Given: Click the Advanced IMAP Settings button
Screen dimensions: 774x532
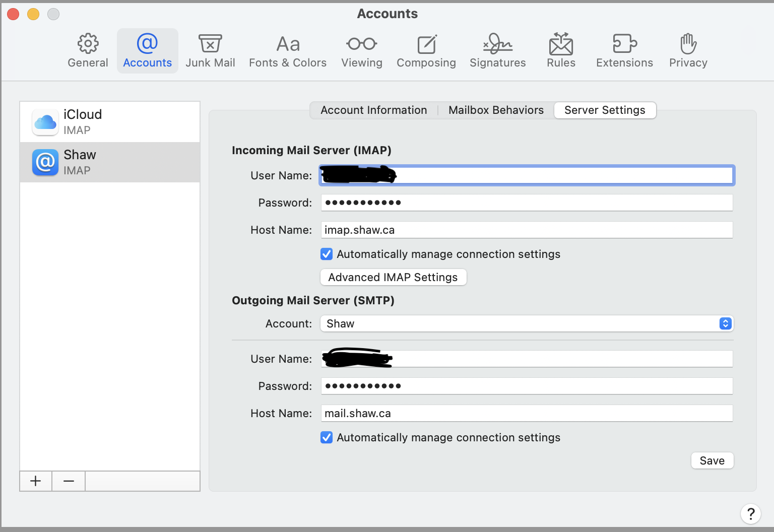Looking at the screenshot, I should coord(393,277).
